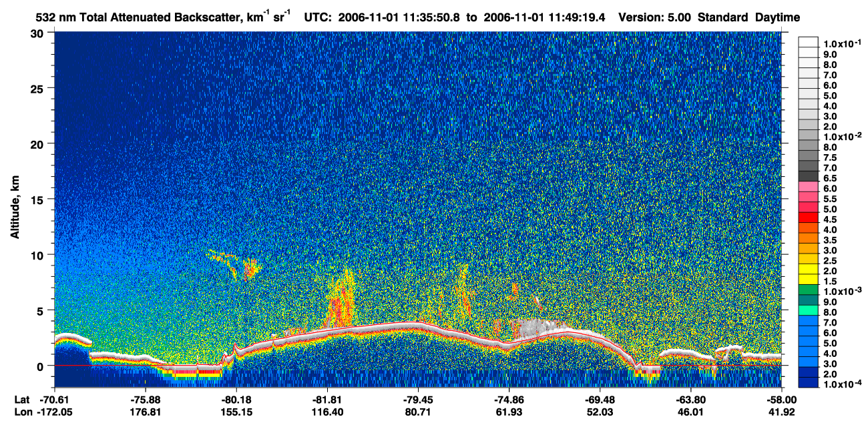Click the latitude value -80.18
The width and height of the screenshot is (868, 445).
(x=236, y=400)
